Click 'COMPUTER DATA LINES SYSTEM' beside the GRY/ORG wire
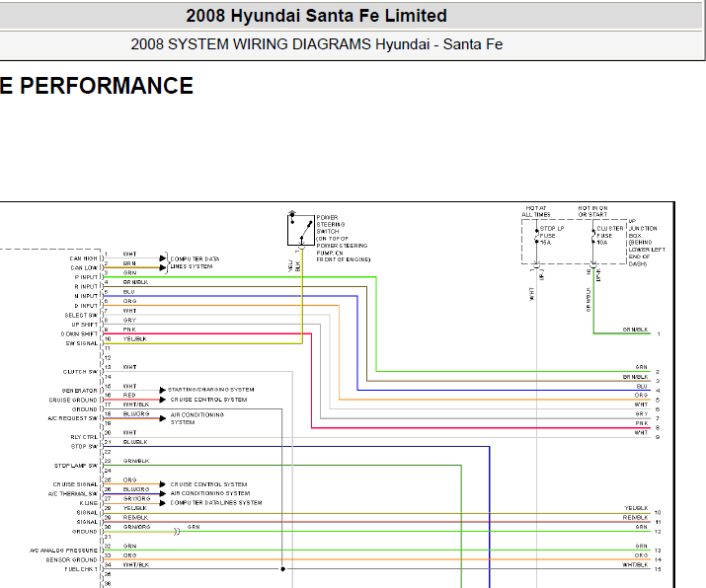The width and height of the screenshot is (706, 588). pyautogui.click(x=216, y=503)
